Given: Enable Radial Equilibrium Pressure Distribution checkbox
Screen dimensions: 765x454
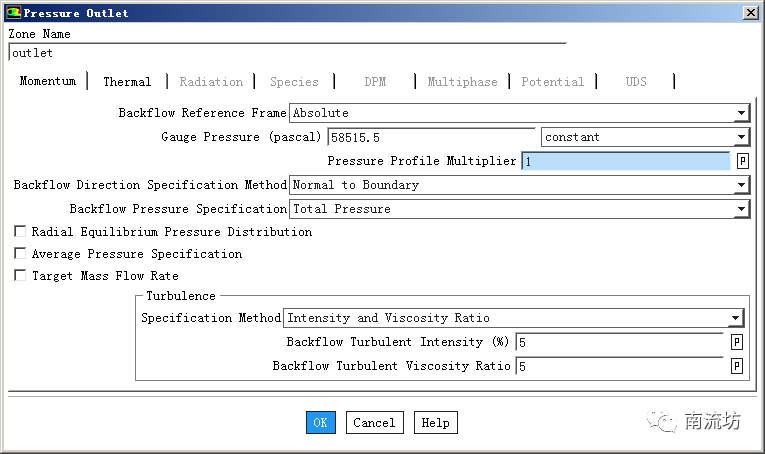Looking at the screenshot, I should click(20, 232).
